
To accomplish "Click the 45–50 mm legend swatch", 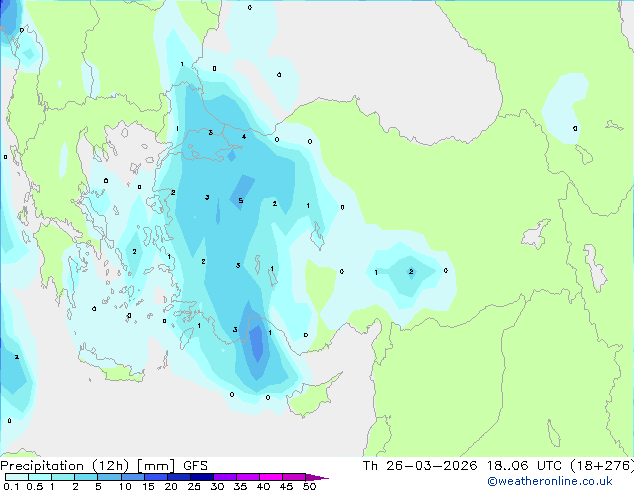I will [294, 477].
